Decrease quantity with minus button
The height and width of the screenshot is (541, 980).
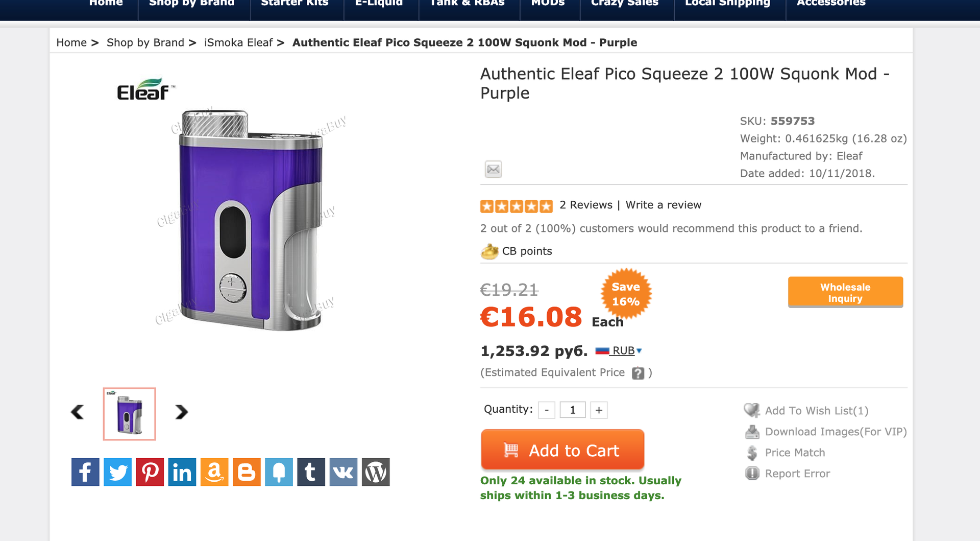547,410
